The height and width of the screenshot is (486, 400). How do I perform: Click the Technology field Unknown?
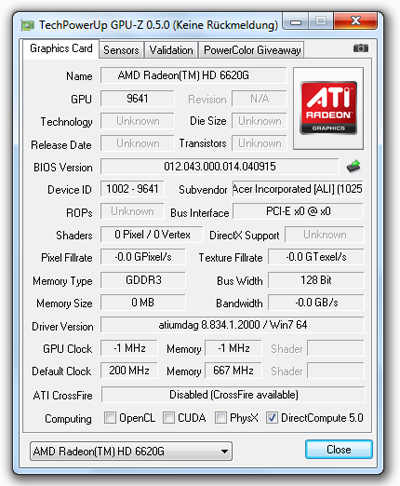[137, 121]
